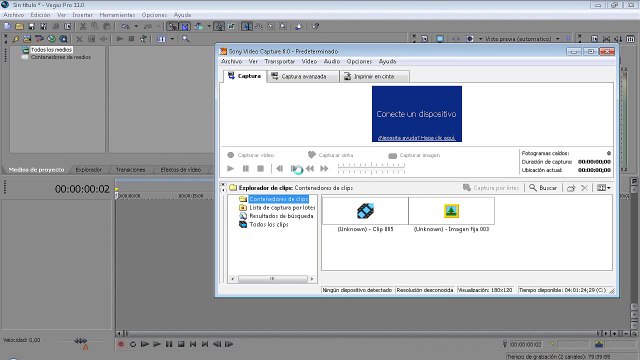The width and height of the screenshot is (640, 360).
Task: Click the lightning Remove unused media icon
Action: pyautogui.click(x=16, y=39)
